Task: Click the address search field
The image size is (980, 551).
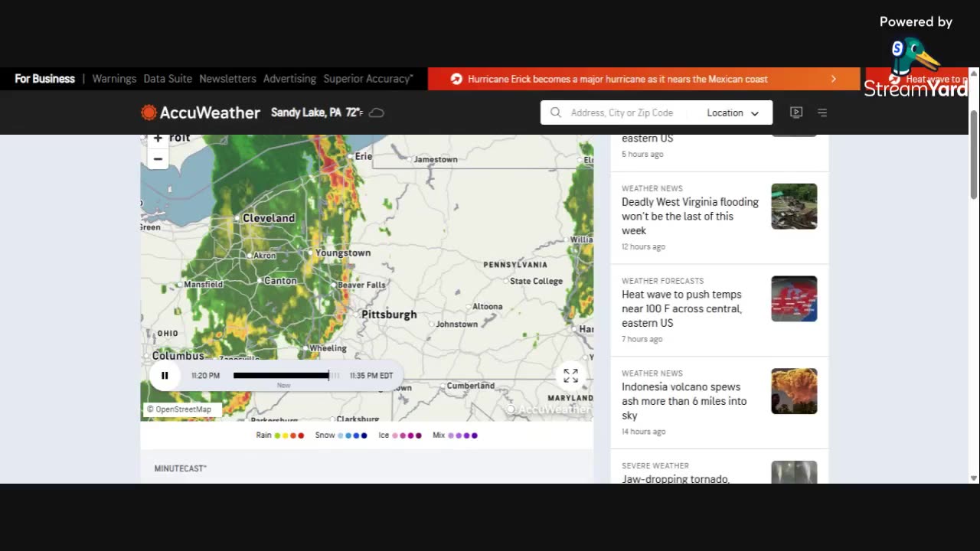Action: point(622,112)
